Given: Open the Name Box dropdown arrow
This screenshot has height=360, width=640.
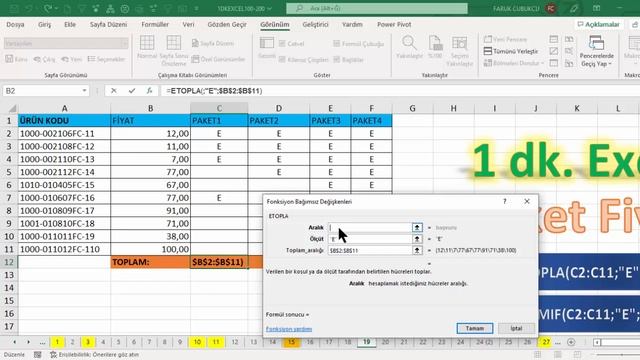Looking at the screenshot, I should coord(84,91).
